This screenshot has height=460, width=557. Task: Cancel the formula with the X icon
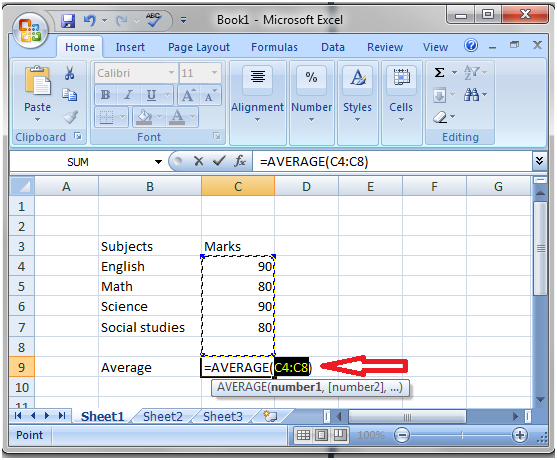[199, 162]
